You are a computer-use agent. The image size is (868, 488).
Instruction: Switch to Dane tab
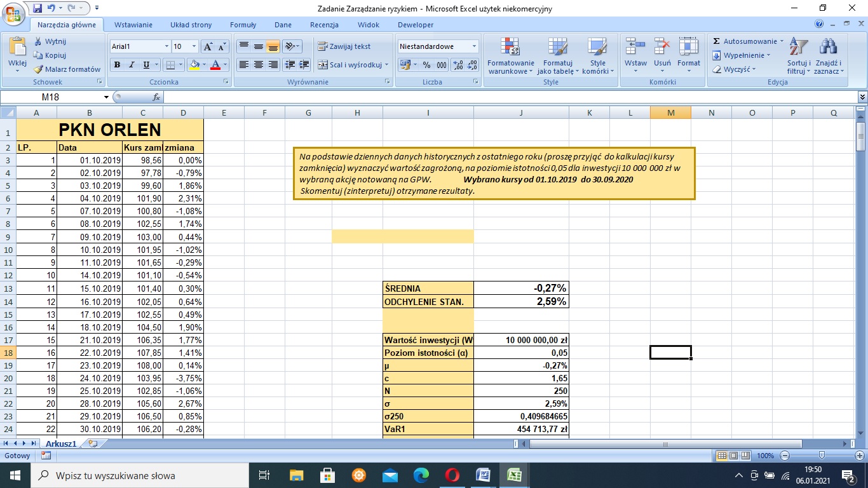coord(283,25)
